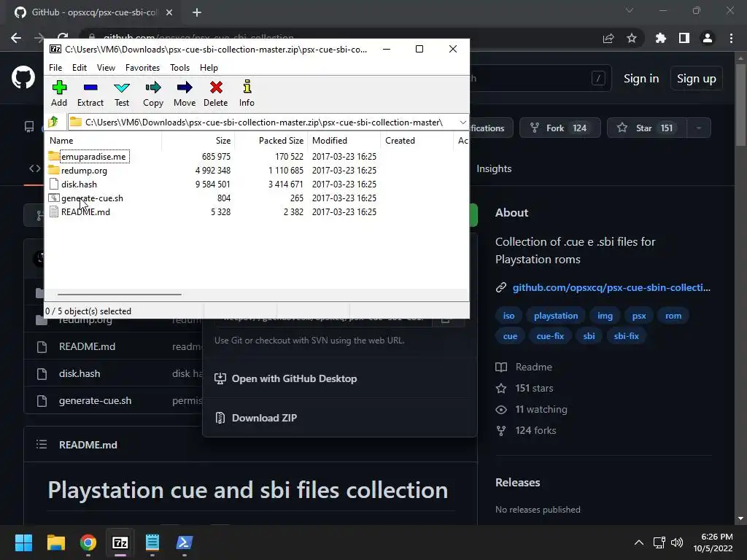Click Open with GitHub Desktop
The height and width of the screenshot is (560, 747).
(x=294, y=378)
